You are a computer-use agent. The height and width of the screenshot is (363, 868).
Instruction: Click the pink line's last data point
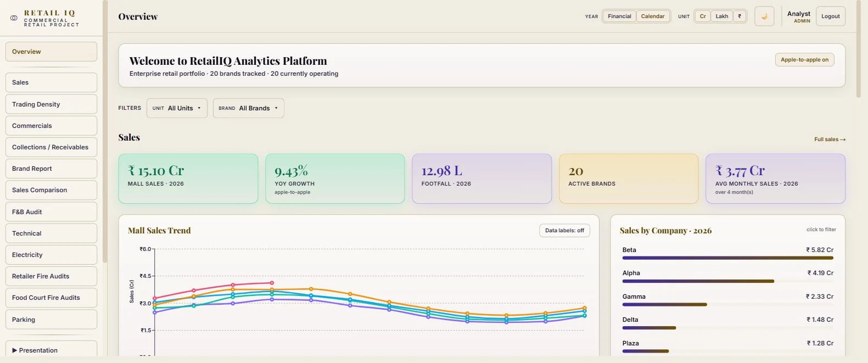click(272, 283)
